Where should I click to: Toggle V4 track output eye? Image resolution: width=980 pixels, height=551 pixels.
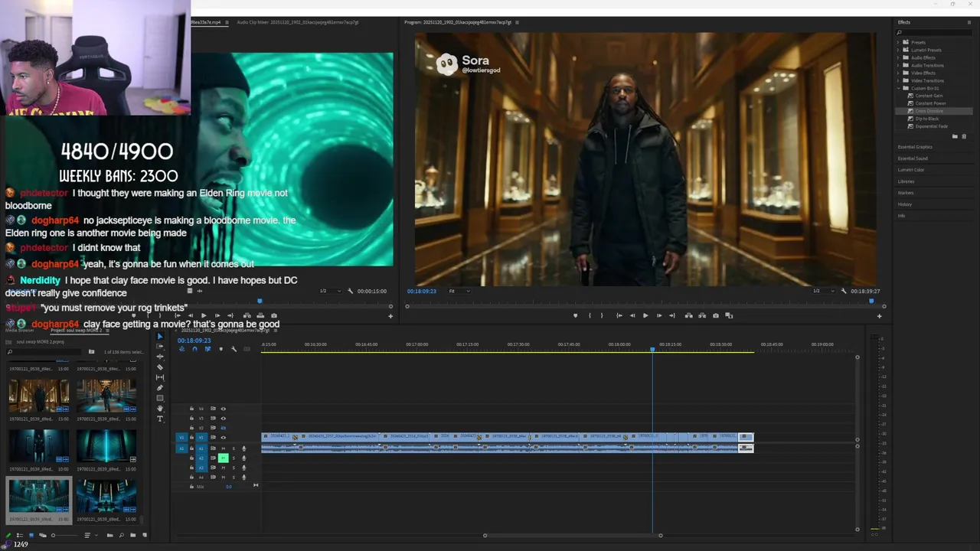point(224,409)
